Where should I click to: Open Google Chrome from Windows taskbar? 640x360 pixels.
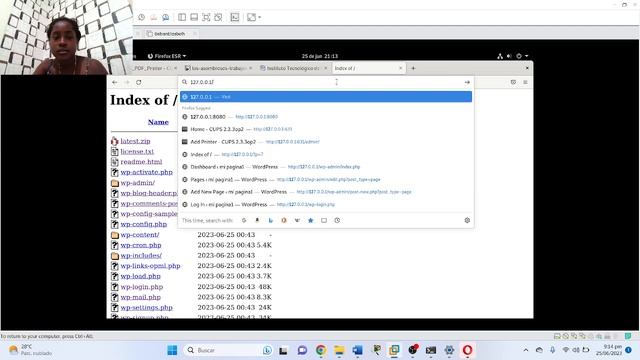pos(321,350)
